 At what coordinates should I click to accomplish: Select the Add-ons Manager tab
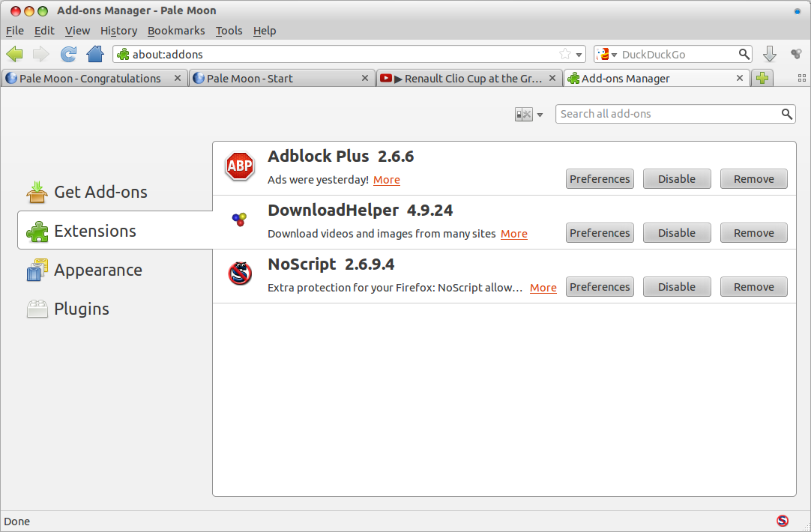point(657,78)
